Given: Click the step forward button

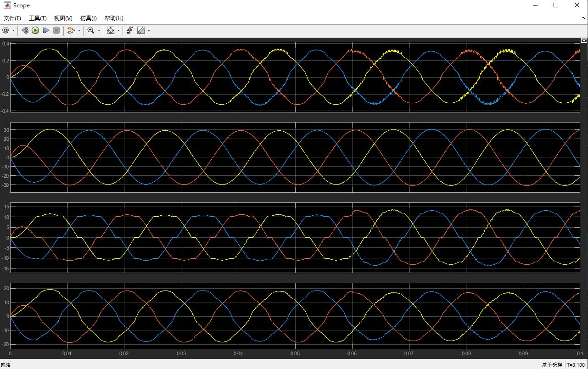Looking at the screenshot, I should click(46, 30).
